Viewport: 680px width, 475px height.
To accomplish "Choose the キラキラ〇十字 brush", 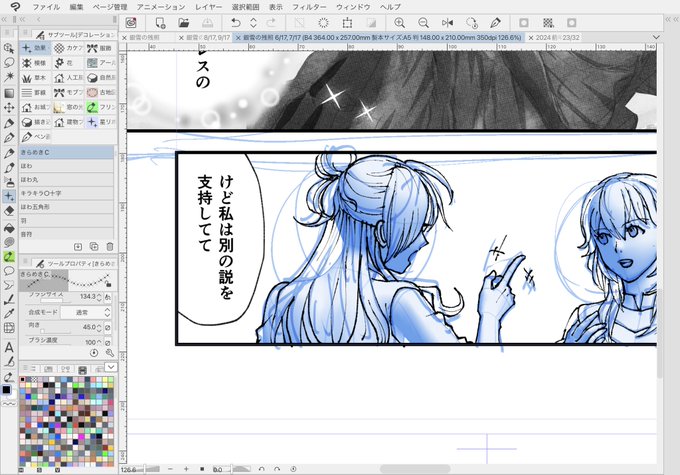I will click(66, 193).
